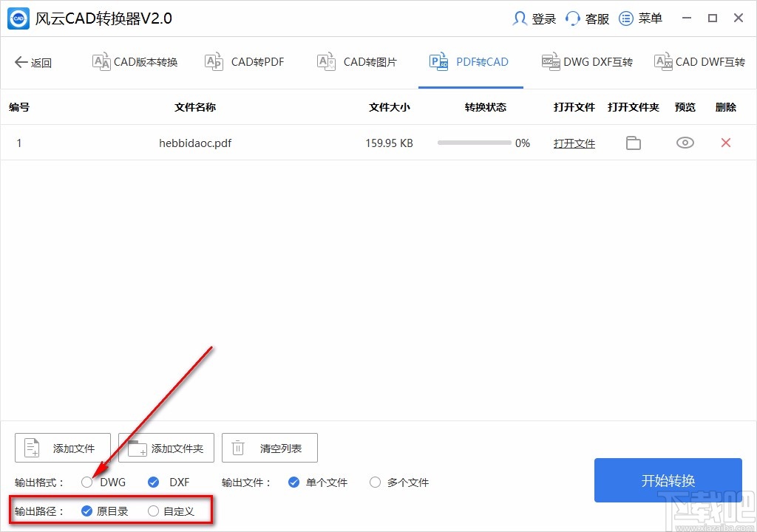
Task: Minimize the converter window
Action: [x=687, y=18]
